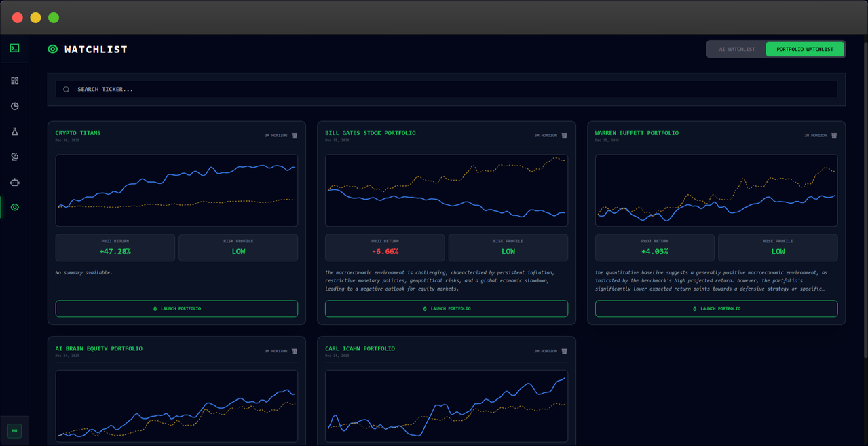Click the -6.66% projected return value
The width and height of the screenshot is (868, 446).
pos(385,251)
